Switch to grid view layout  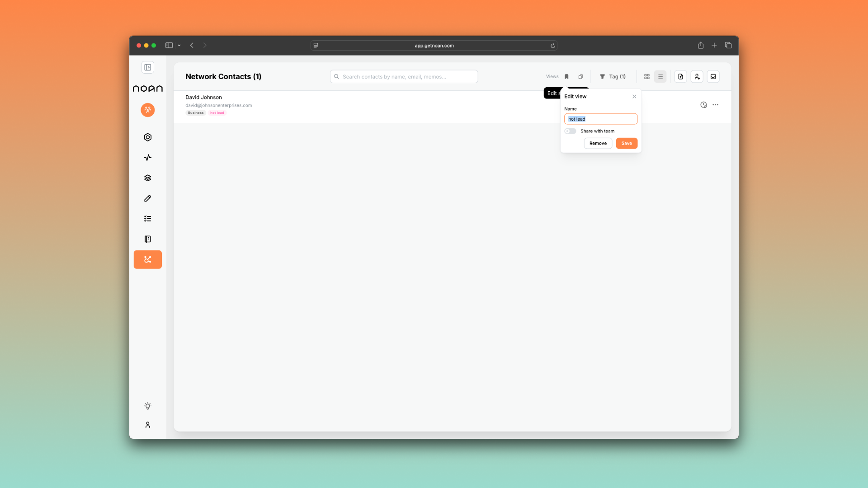click(647, 77)
